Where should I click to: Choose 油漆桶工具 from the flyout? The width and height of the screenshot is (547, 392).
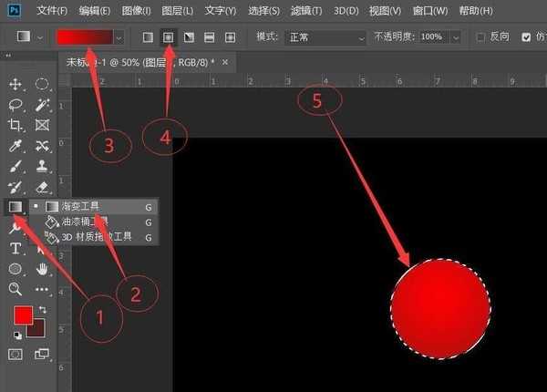click(94, 222)
